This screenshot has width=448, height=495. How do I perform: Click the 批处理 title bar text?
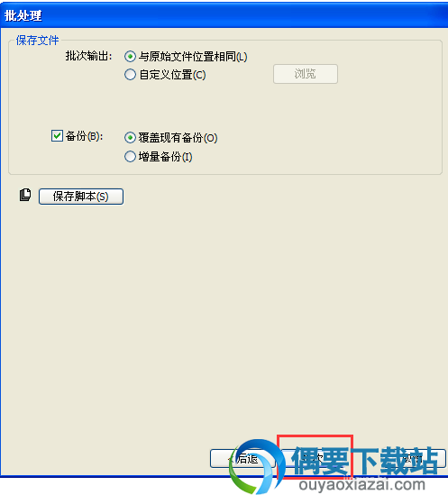[23, 15]
